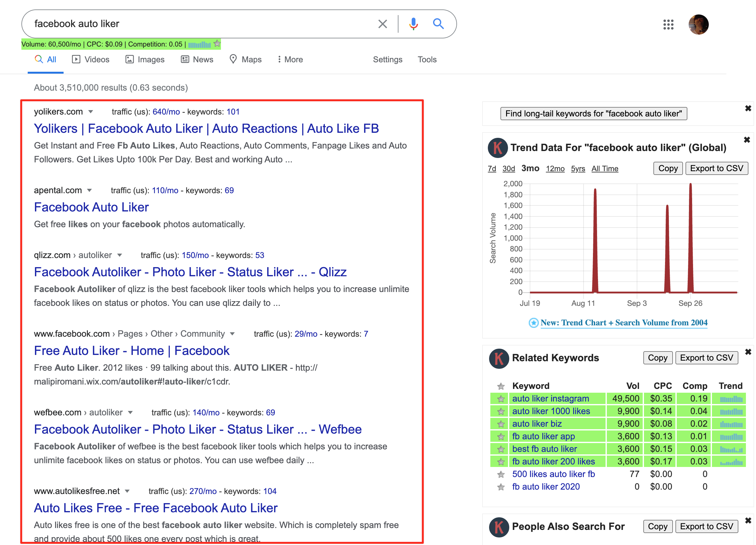756x545 pixels.
Task: View trend sparkline for fb auto liker app
Action: coord(731,437)
